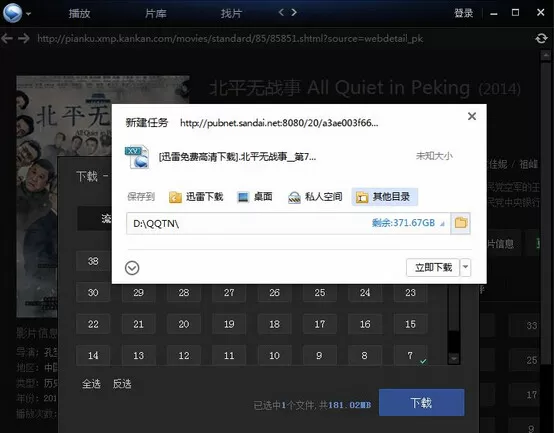Viewport: 554px width, 433px height.
Task: Select episode 19 in download panel
Action: [x=229, y=324]
